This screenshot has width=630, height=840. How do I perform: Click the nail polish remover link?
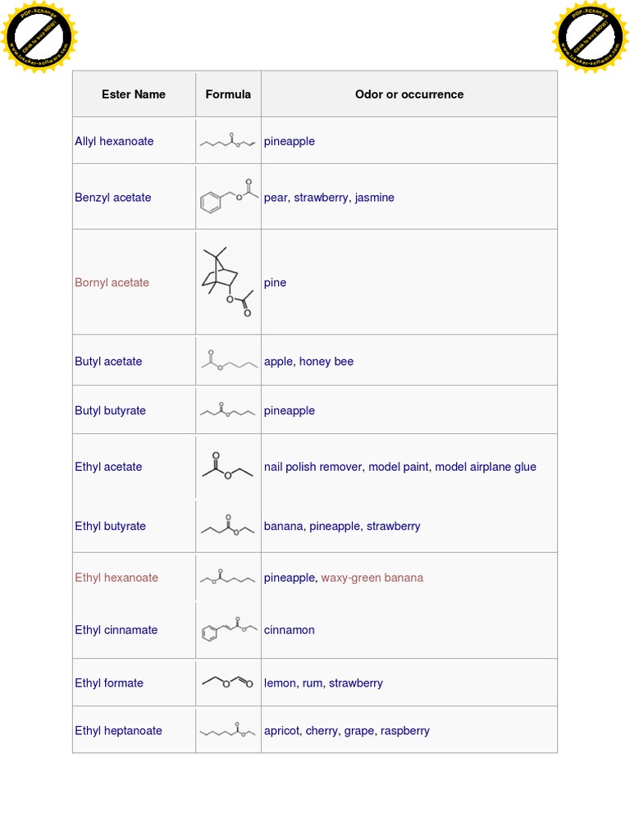(313, 467)
